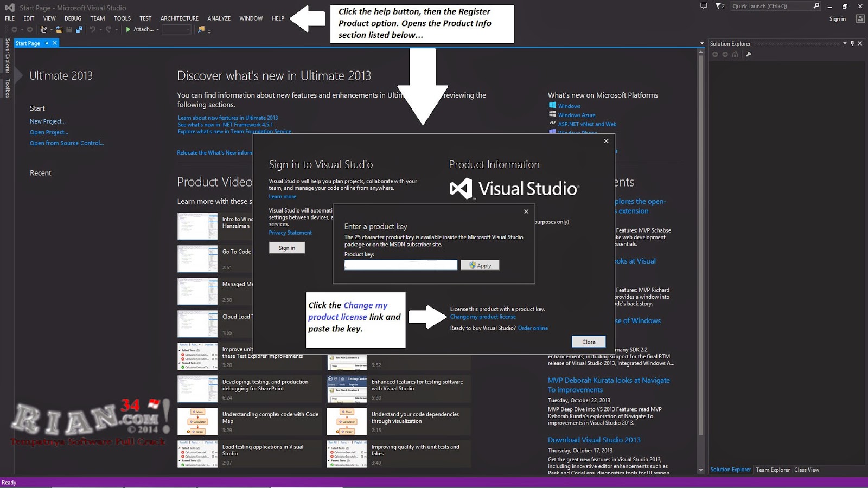Expand the Redo history dropdown arrow
The height and width of the screenshot is (488, 868).
pyautogui.click(x=116, y=29)
